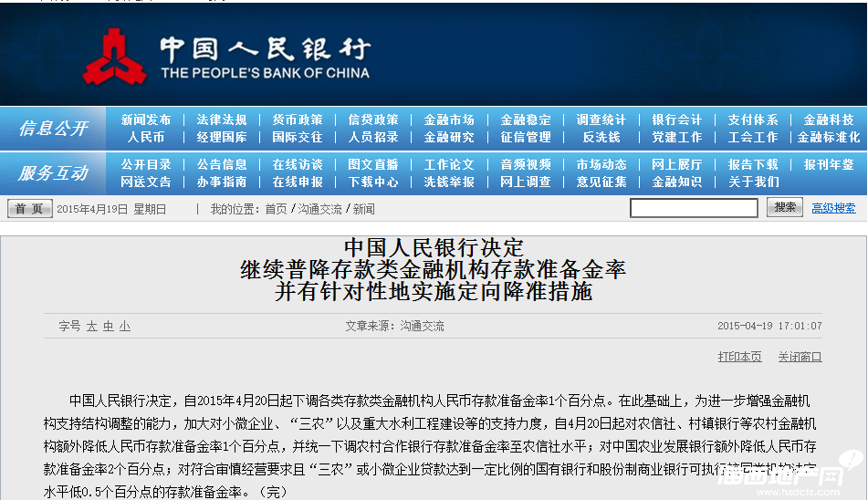Set font size to large 大
868x500 pixels.
click(92, 327)
